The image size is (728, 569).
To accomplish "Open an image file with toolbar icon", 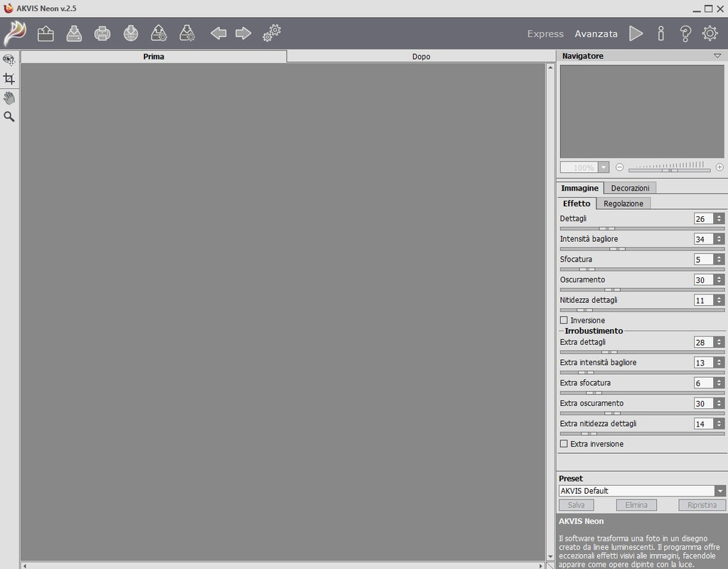I will pos(45,33).
